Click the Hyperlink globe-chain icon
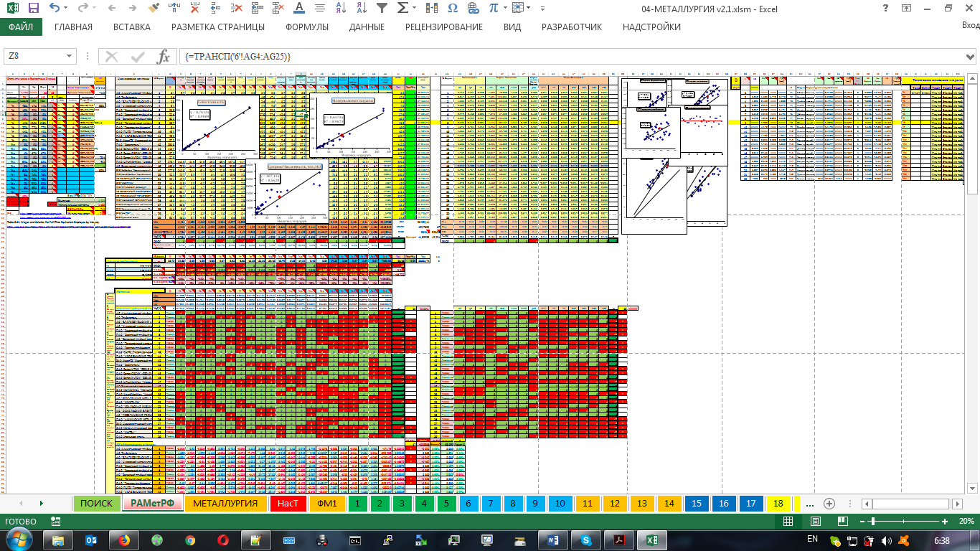Screen dimensions: 980x551 [473, 9]
